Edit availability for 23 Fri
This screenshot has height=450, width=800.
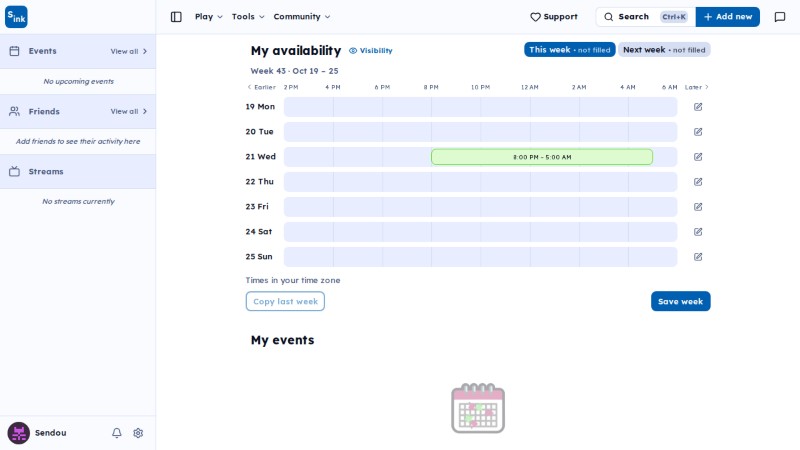click(x=698, y=207)
